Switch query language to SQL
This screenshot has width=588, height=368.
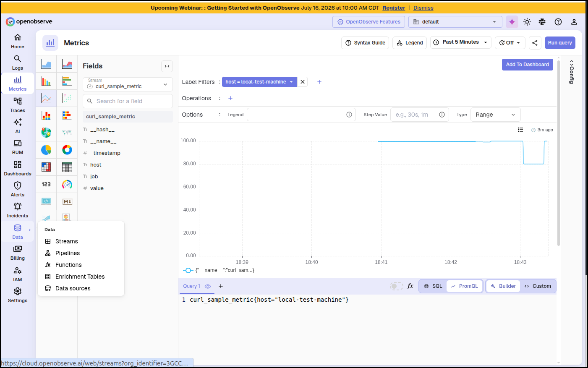433,286
